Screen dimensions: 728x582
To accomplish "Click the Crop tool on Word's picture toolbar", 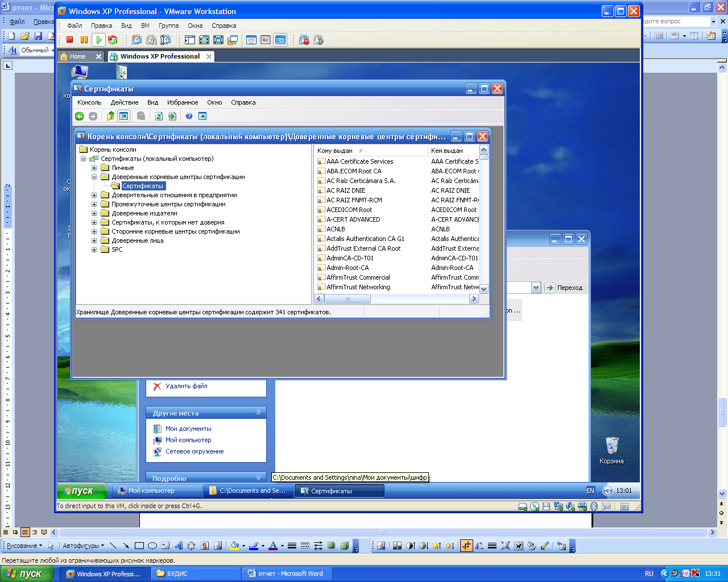I will coord(466,546).
